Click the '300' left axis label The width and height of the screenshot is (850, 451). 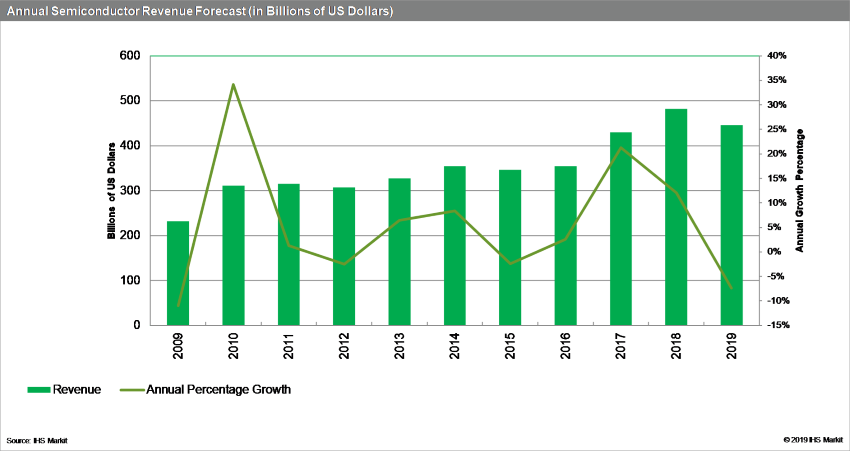coord(131,191)
